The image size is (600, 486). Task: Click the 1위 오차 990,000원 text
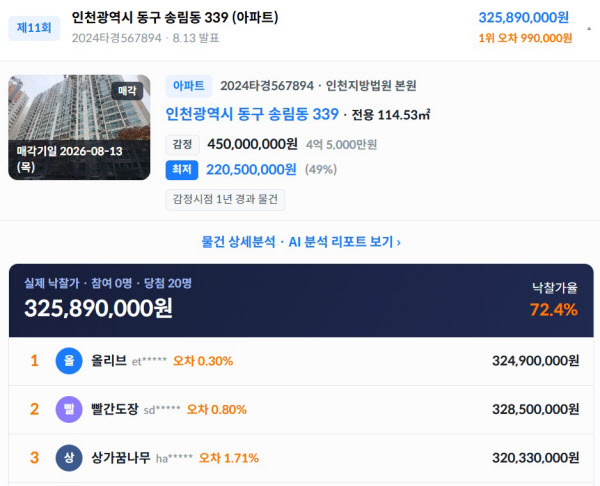(x=525, y=38)
